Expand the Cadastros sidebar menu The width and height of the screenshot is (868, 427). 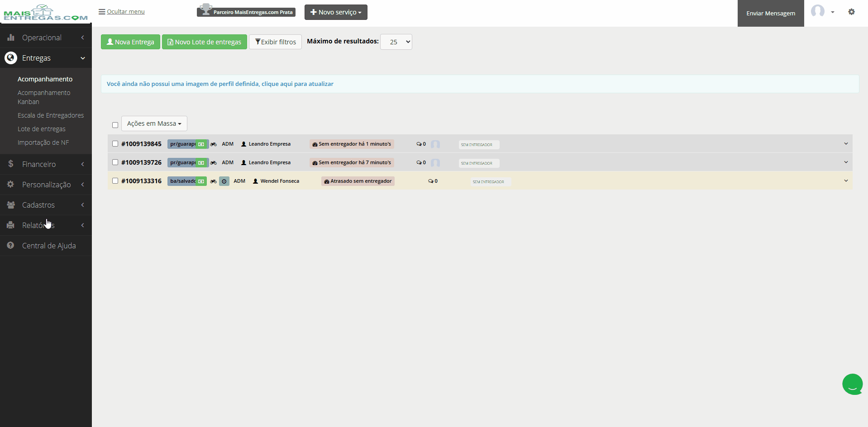click(46, 205)
